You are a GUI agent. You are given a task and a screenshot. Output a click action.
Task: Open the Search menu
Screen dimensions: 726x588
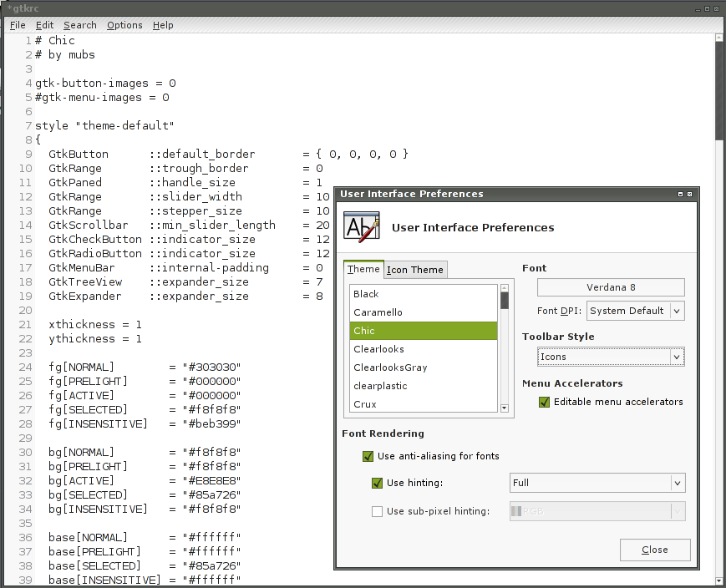click(x=80, y=25)
